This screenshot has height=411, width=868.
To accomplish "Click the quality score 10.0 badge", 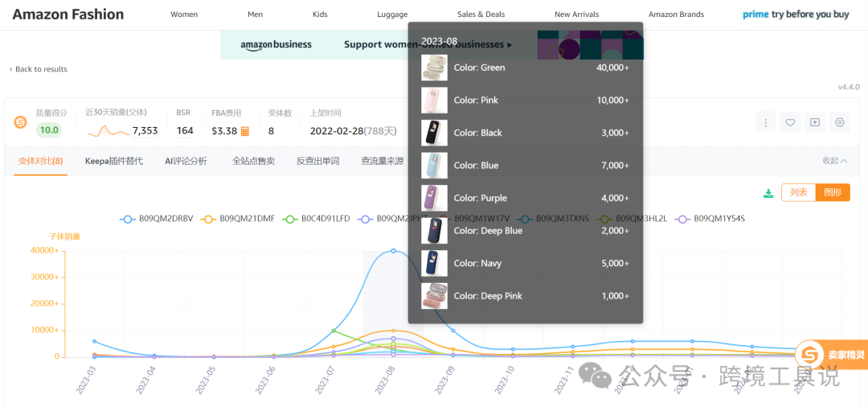I will (49, 131).
